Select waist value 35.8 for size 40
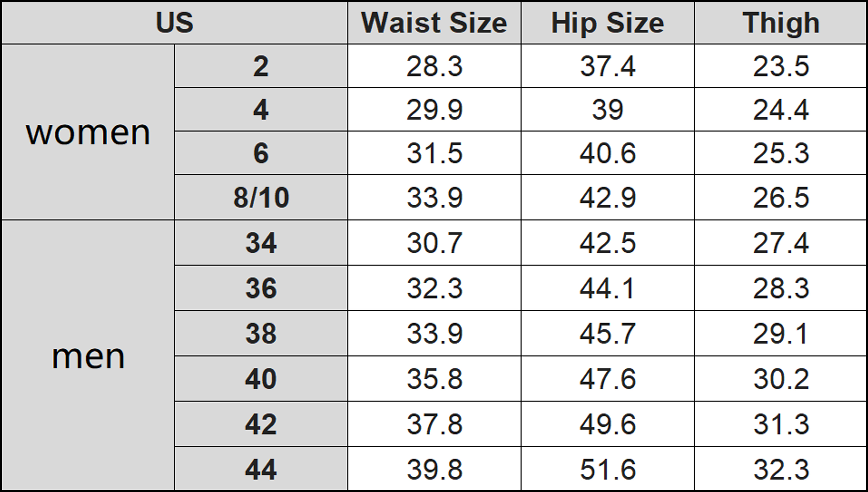 click(x=434, y=379)
